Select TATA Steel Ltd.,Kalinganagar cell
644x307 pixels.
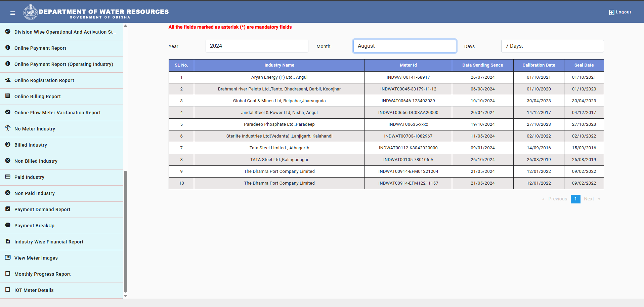(279, 160)
